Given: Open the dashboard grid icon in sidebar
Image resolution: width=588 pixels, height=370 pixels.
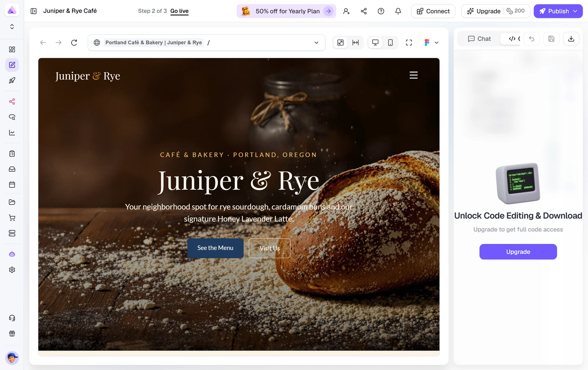Looking at the screenshot, I should coord(12,49).
